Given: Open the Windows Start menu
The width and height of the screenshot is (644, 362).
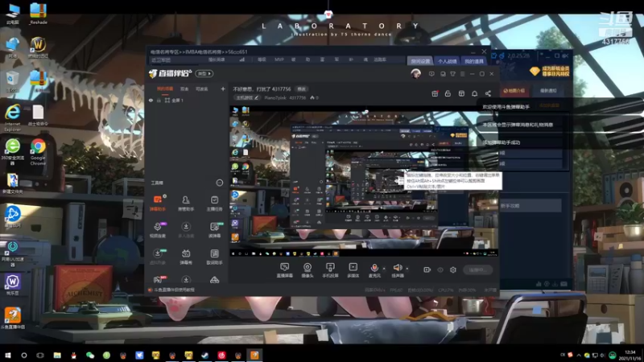Looking at the screenshot, I should coord(8,355).
